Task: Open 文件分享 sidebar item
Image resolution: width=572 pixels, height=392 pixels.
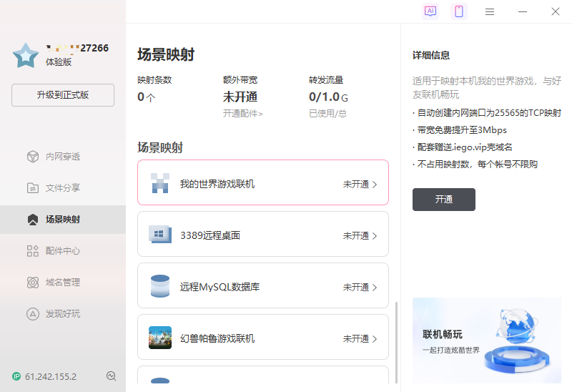Action: click(x=62, y=188)
